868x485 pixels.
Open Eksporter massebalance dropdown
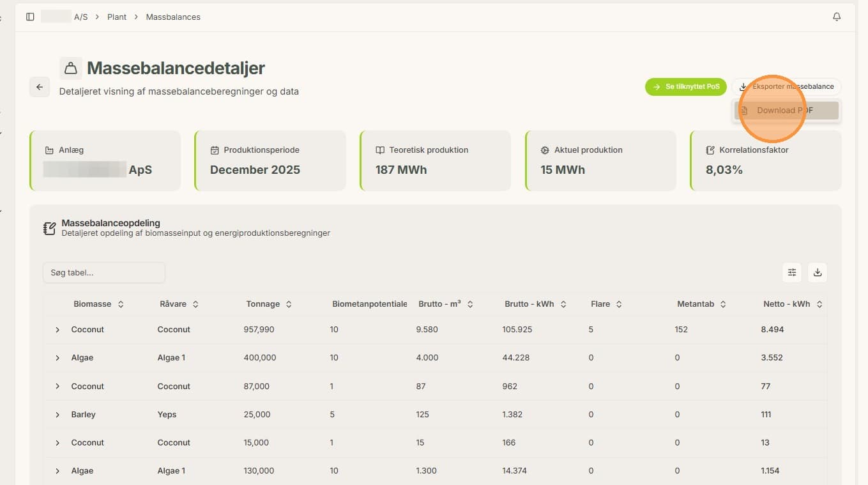[786, 86]
